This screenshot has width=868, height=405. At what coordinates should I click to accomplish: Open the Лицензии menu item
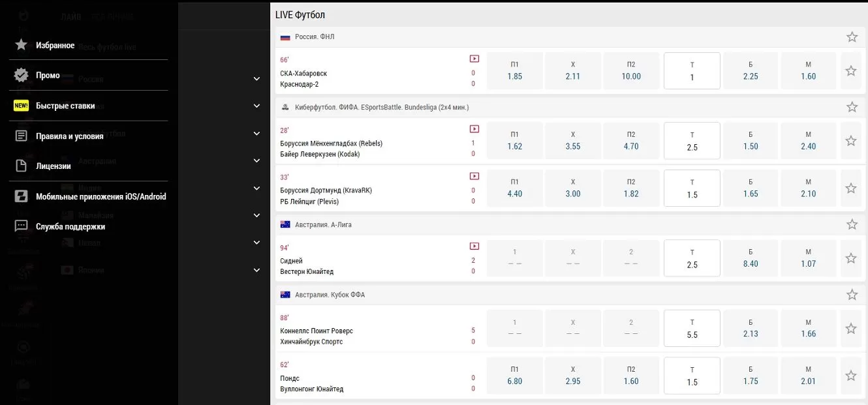[x=54, y=166]
